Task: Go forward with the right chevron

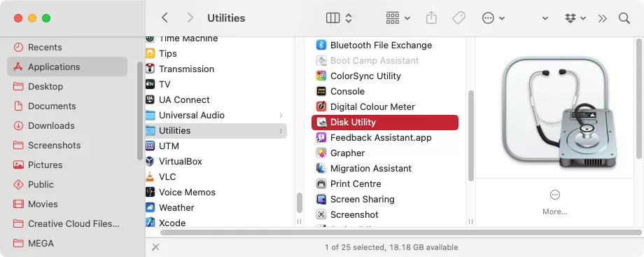Action: (190, 18)
